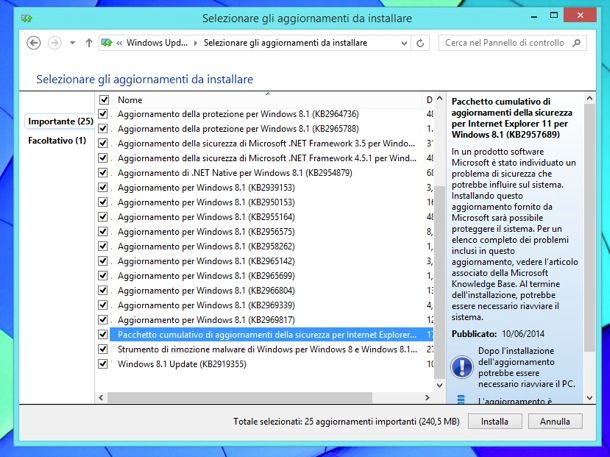Toggle the Windows 8.1 Update KB2919355 checkbox

[103, 364]
